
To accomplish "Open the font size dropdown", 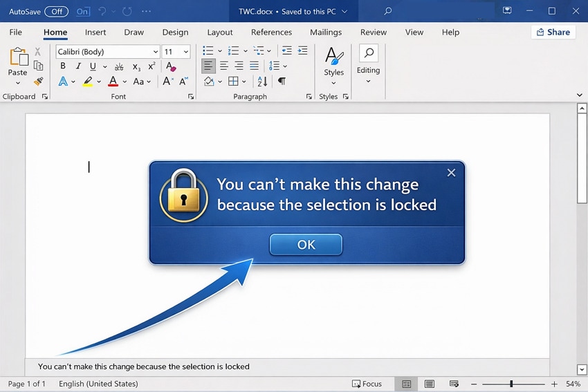I will 186,52.
